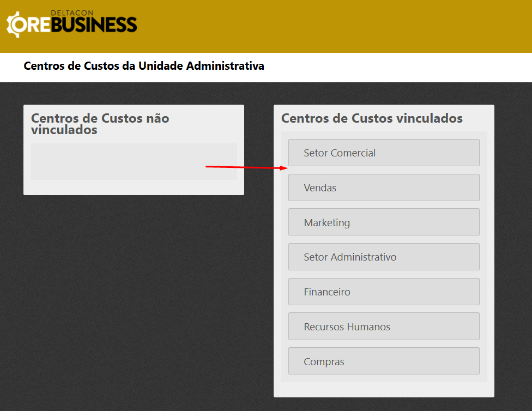This screenshot has width=532, height=411.
Task: Select the last item in vinculados list
Action: pyautogui.click(x=383, y=361)
